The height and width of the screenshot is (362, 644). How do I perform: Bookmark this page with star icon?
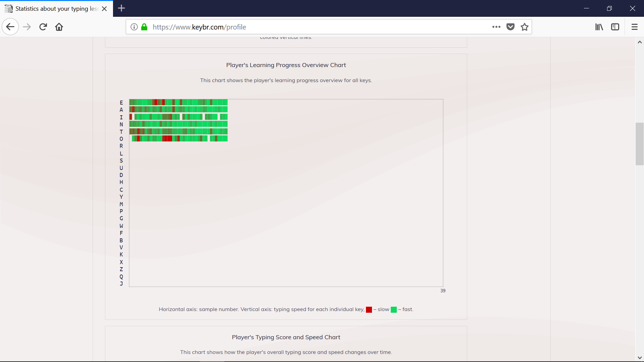[x=525, y=27]
